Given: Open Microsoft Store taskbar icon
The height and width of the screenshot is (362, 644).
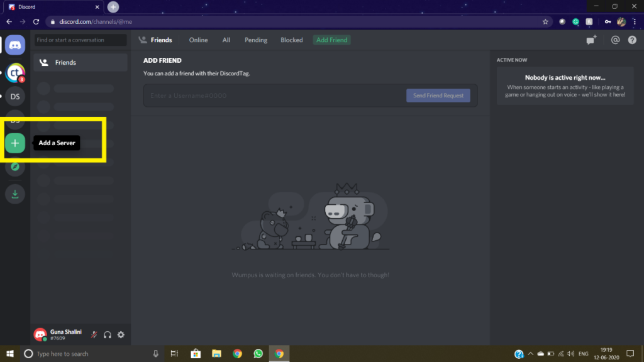Looking at the screenshot, I should [196, 353].
